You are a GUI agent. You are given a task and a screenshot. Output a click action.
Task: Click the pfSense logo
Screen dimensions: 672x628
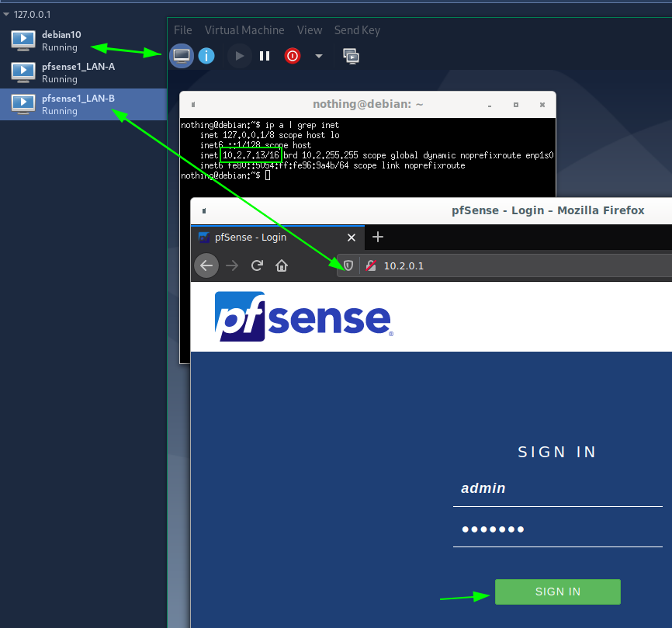304,317
